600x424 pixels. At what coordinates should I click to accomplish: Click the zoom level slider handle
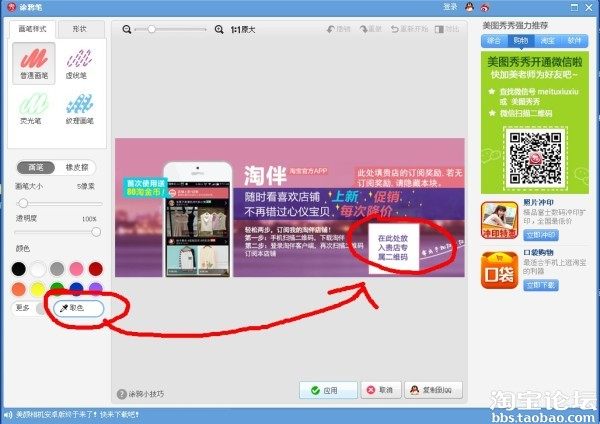click(152, 29)
